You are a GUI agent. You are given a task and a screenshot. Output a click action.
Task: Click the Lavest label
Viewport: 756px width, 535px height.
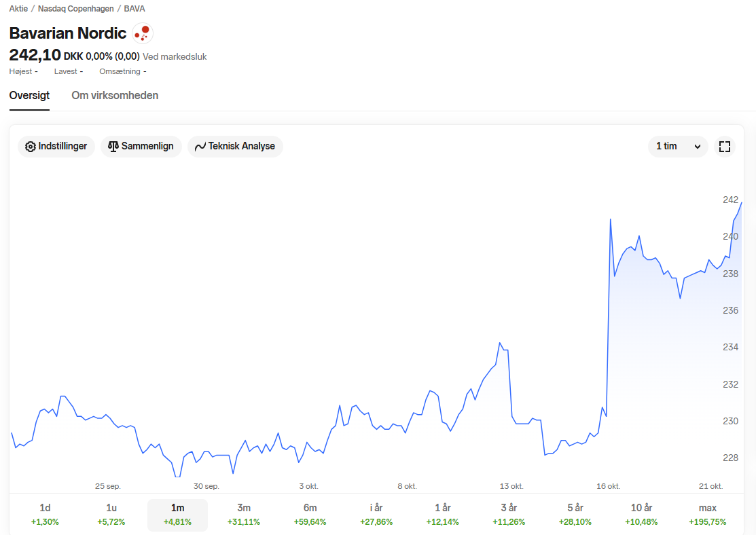66,71
